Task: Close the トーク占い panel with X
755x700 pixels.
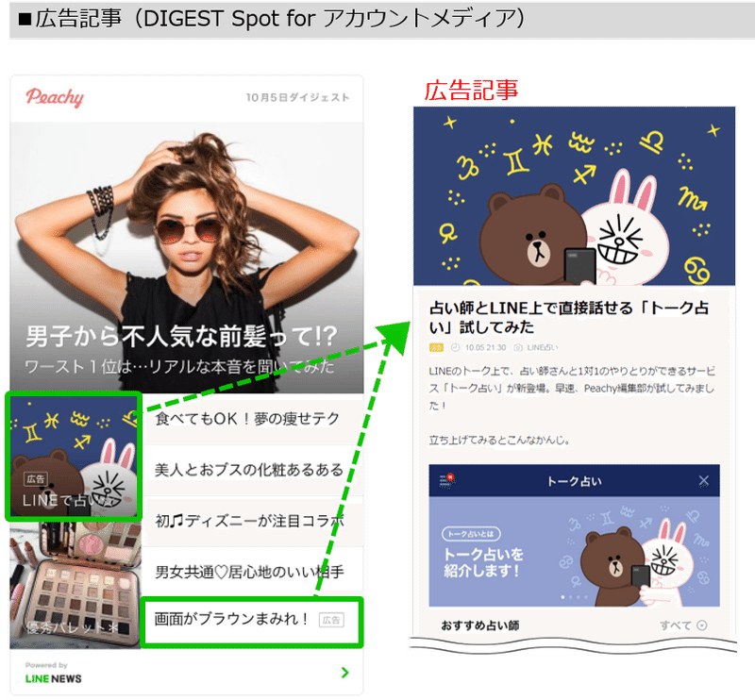Action: [703, 481]
